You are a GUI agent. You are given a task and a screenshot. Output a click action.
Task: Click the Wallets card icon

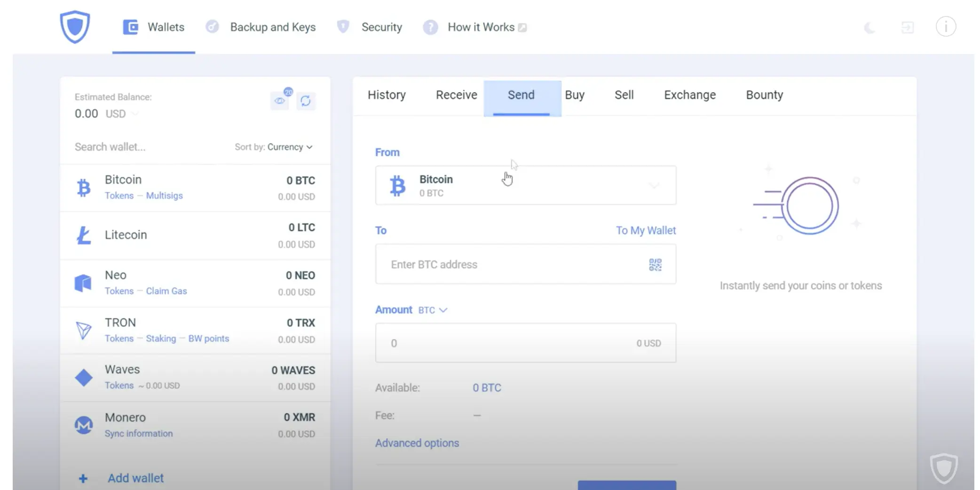[130, 27]
